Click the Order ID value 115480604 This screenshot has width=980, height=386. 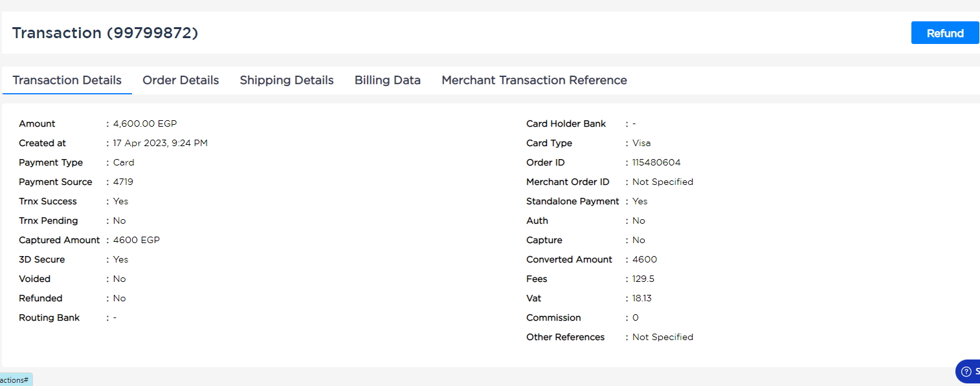pos(656,162)
